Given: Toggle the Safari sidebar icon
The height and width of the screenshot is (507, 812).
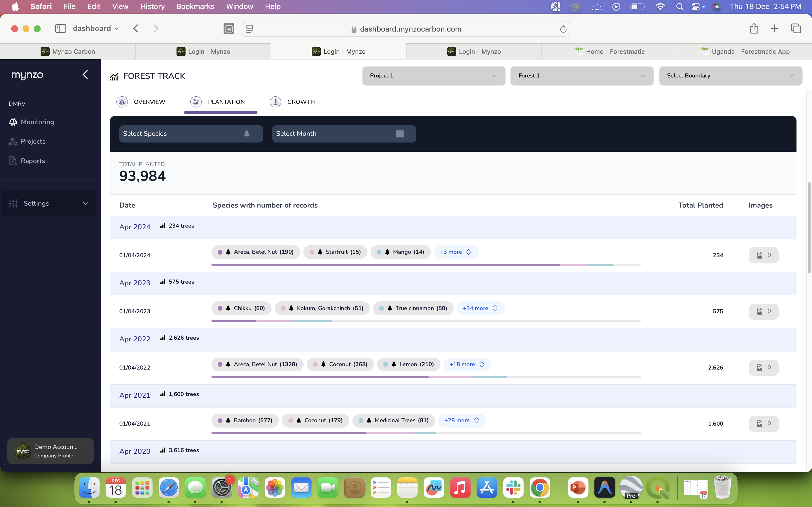Looking at the screenshot, I should (x=60, y=28).
